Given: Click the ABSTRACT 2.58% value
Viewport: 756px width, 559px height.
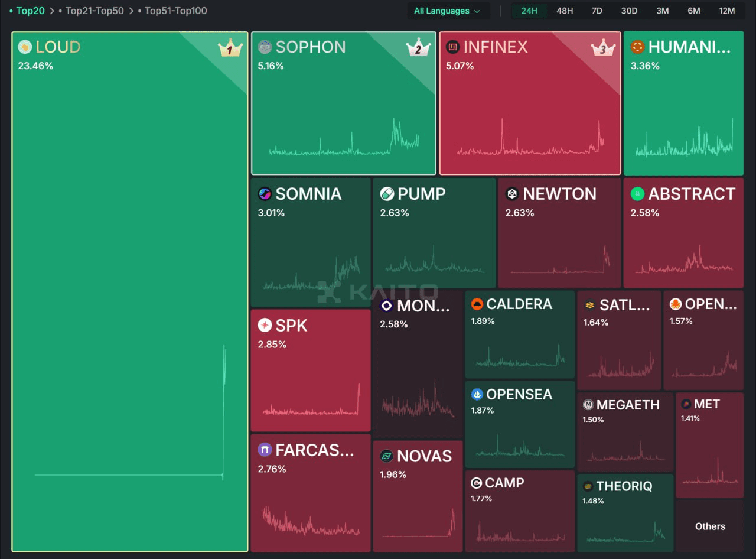Looking at the screenshot, I should 645,213.
